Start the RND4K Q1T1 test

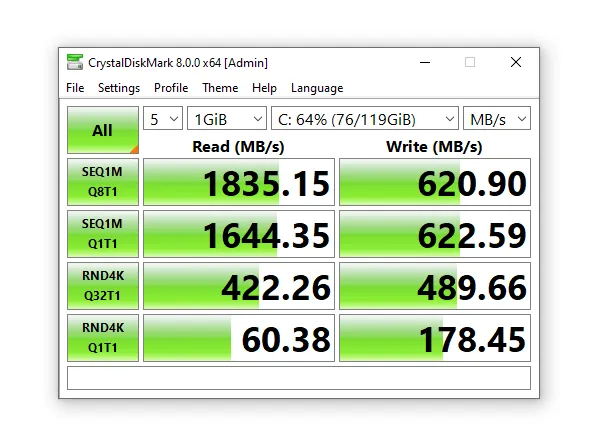103,338
